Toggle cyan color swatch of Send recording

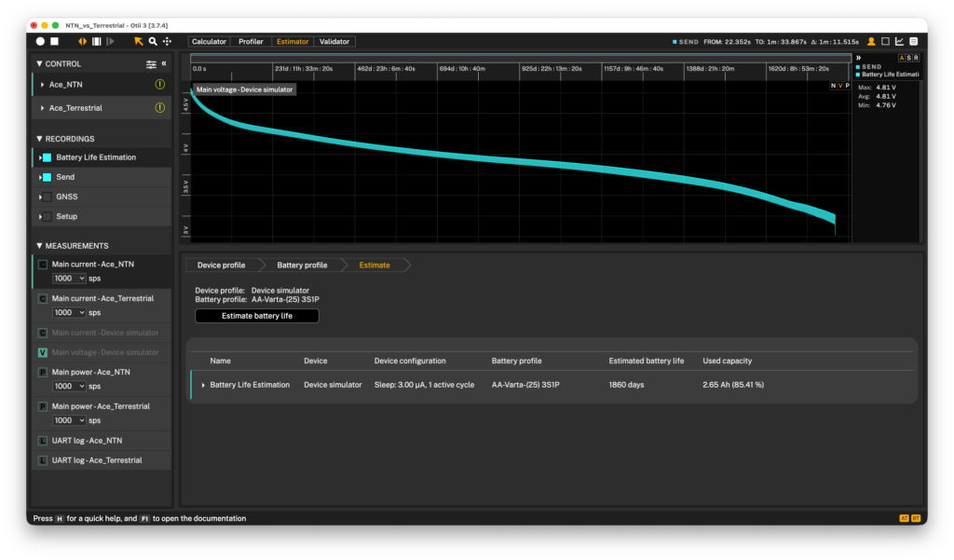[x=47, y=177]
